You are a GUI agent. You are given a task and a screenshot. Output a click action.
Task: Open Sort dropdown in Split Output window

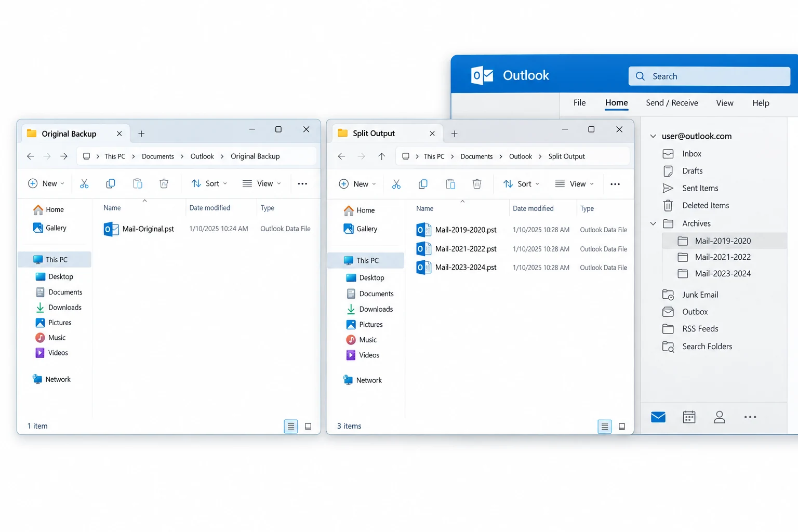click(522, 184)
